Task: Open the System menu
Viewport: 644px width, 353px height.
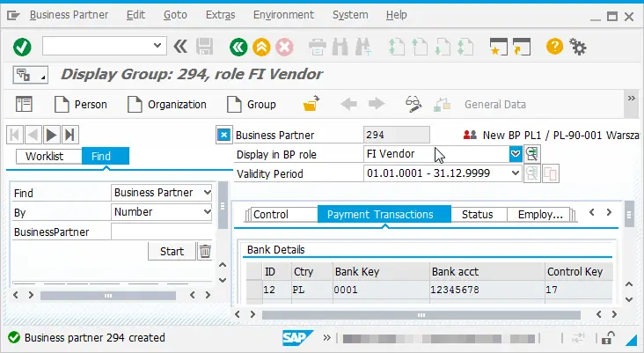Action: 350,15
